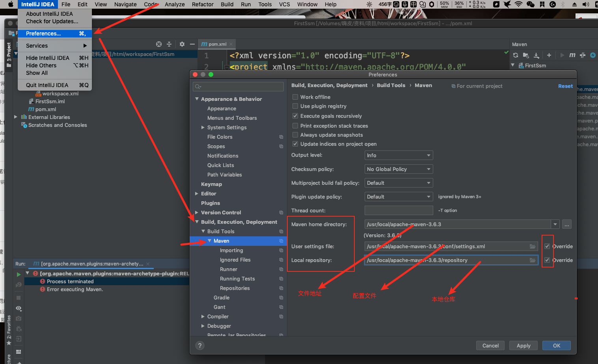Click Apply button in Preferences
This screenshot has width=598, height=364.
(x=523, y=345)
